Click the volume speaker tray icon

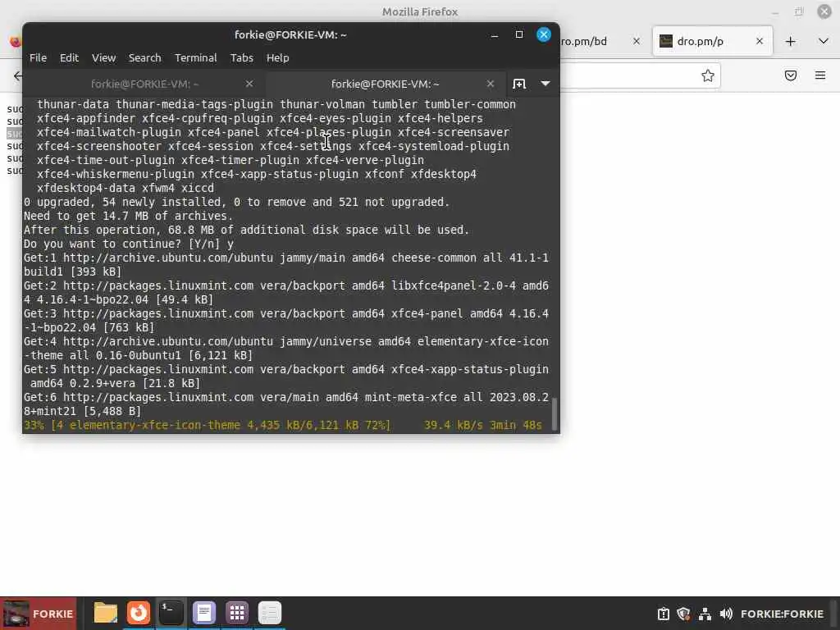point(726,614)
